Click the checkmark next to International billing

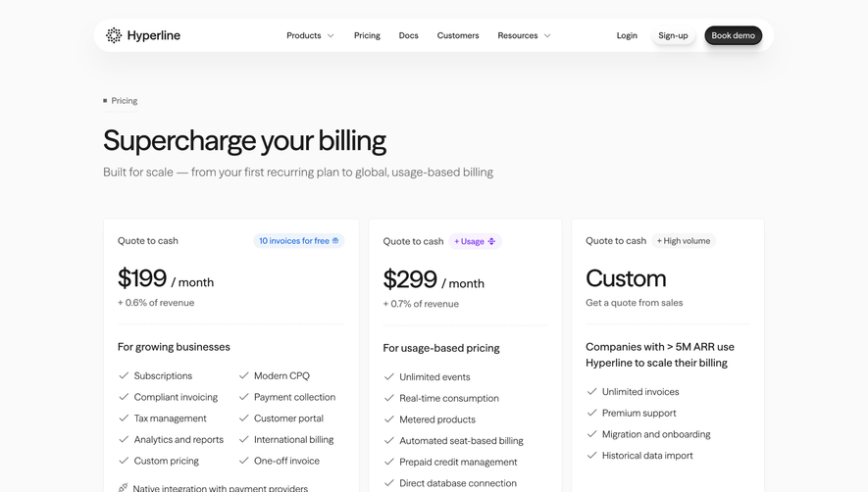(x=243, y=439)
